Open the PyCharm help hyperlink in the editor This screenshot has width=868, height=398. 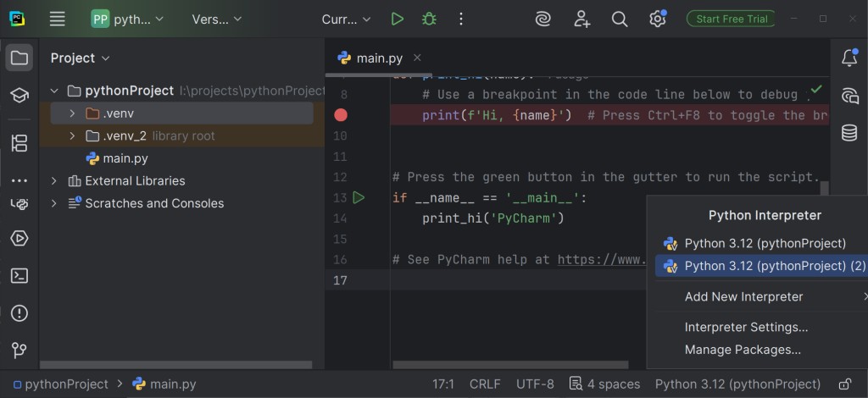point(601,260)
